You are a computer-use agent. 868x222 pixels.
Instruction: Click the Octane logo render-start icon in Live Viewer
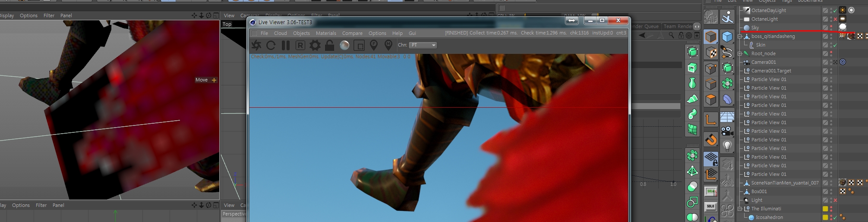point(256,45)
